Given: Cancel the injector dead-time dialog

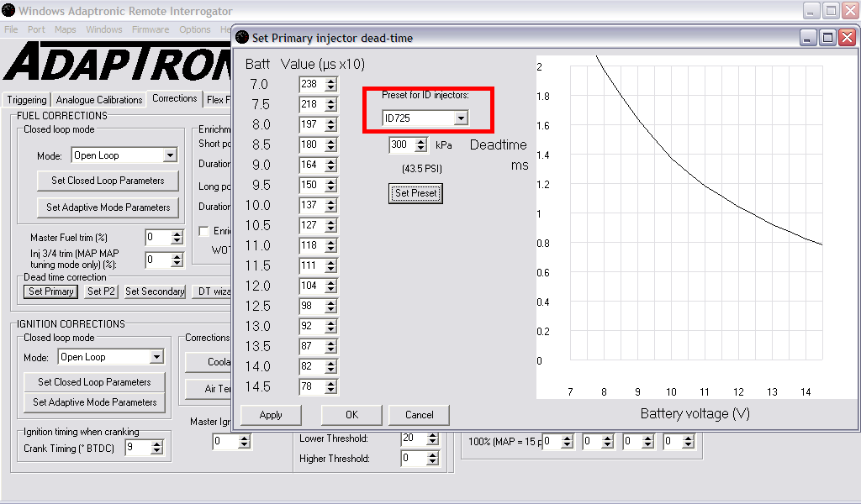Looking at the screenshot, I should tap(419, 414).
